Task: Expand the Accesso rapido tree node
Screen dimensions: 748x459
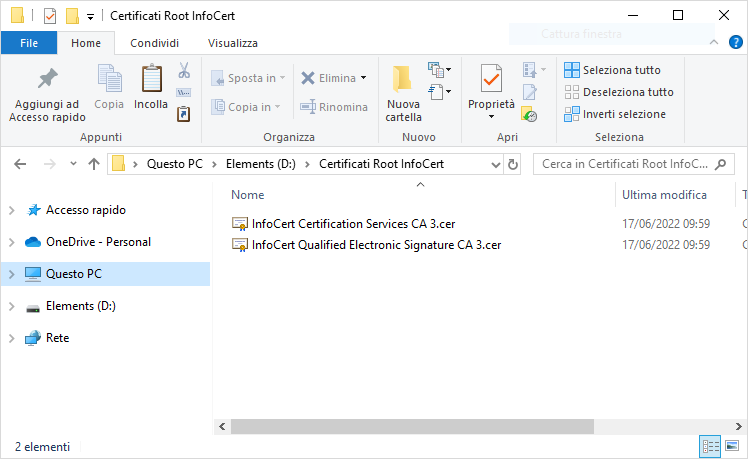Action: tap(12, 210)
